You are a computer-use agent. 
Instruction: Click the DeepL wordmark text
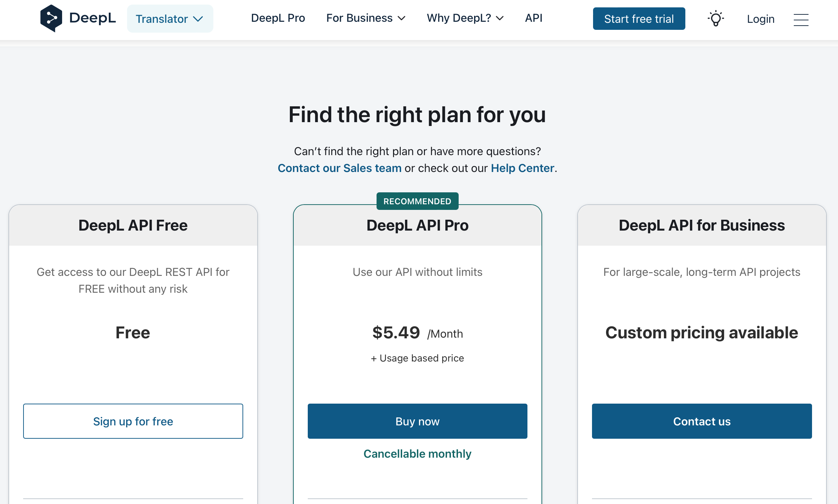point(92,18)
